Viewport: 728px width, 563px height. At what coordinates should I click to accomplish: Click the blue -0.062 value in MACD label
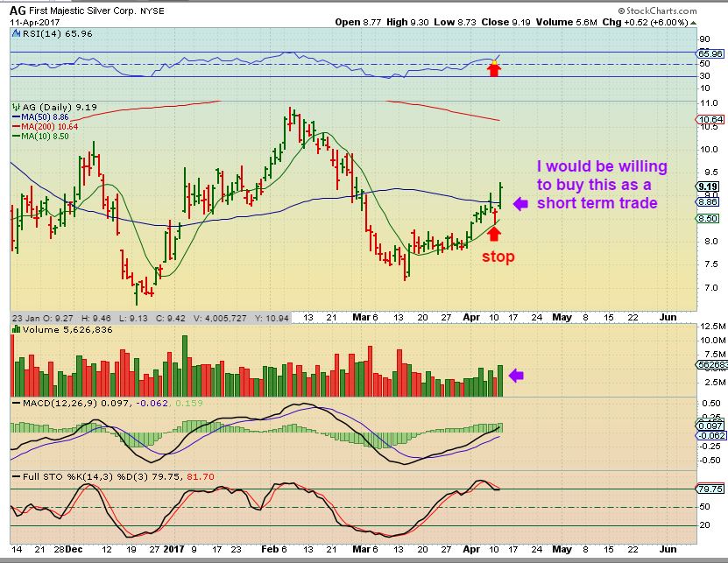click(x=152, y=403)
